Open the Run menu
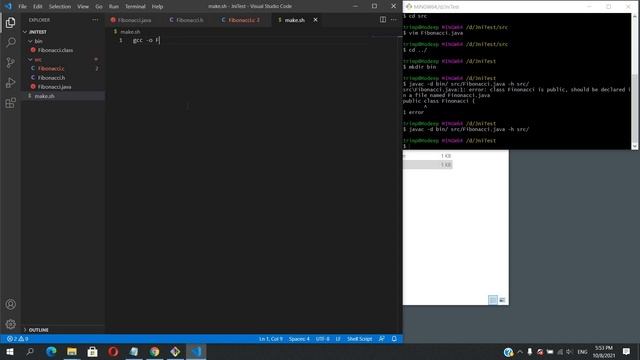Viewport: 640px width, 360px height. click(x=113, y=7)
